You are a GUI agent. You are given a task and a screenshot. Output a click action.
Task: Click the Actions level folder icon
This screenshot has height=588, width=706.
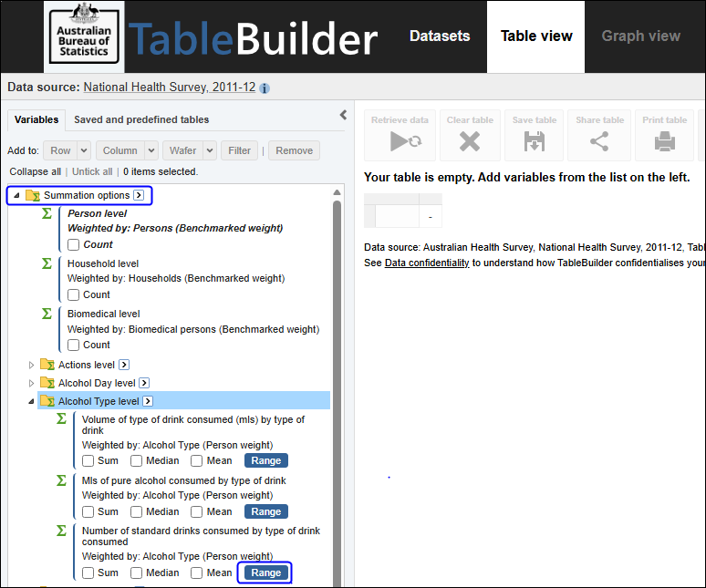[x=47, y=365]
